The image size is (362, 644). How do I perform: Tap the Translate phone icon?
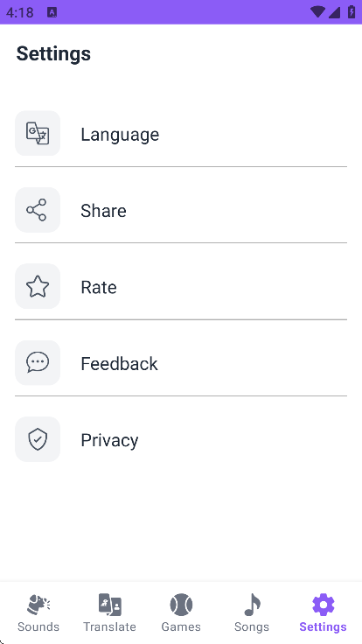pos(109,605)
